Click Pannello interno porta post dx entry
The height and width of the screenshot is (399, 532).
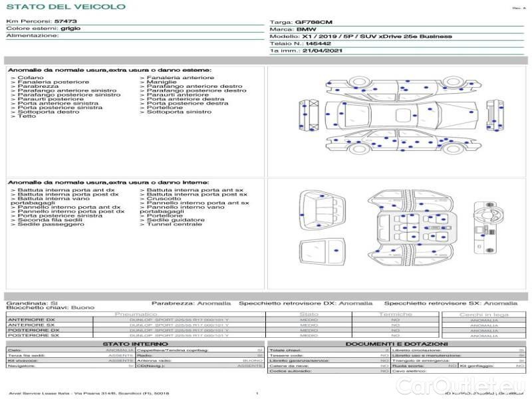(x=68, y=211)
